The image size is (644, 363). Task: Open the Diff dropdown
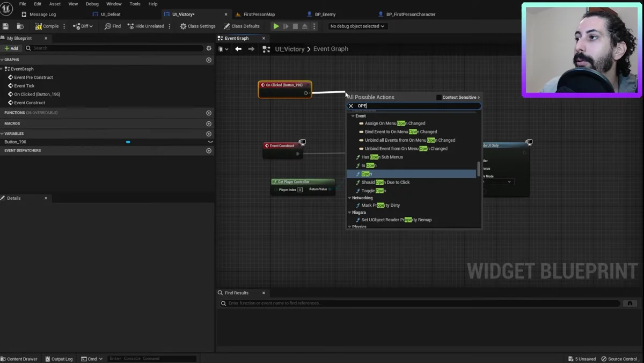tap(83, 26)
